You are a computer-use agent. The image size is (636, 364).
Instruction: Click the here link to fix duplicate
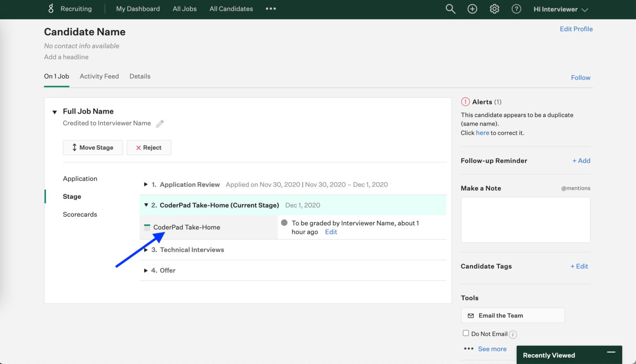tap(482, 133)
